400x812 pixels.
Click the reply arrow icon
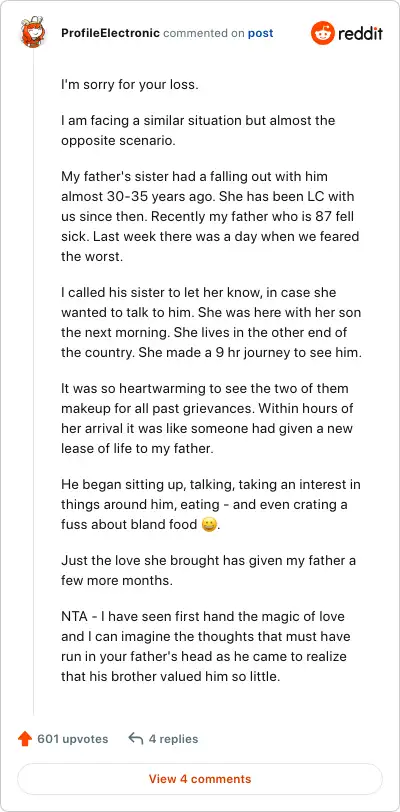(x=135, y=738)
